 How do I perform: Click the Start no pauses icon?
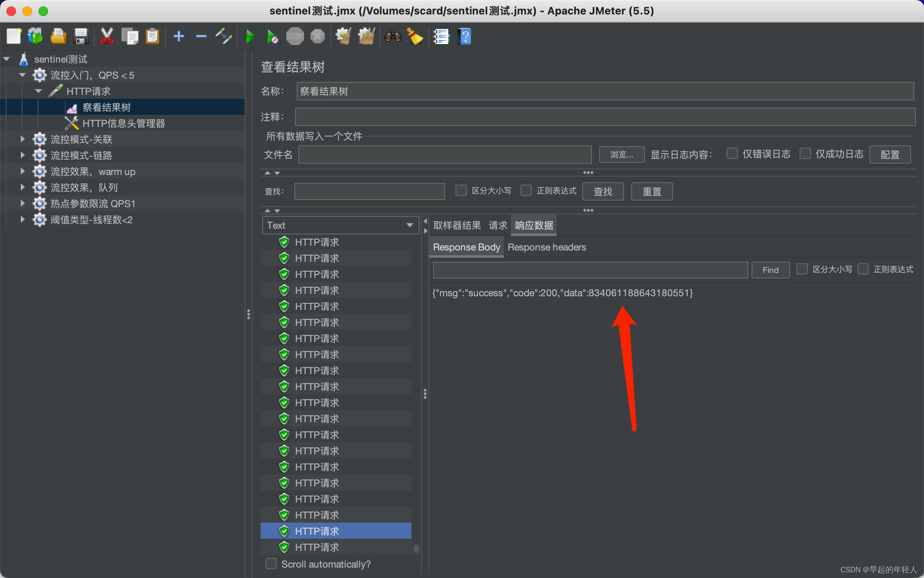[x=272, y=37]
